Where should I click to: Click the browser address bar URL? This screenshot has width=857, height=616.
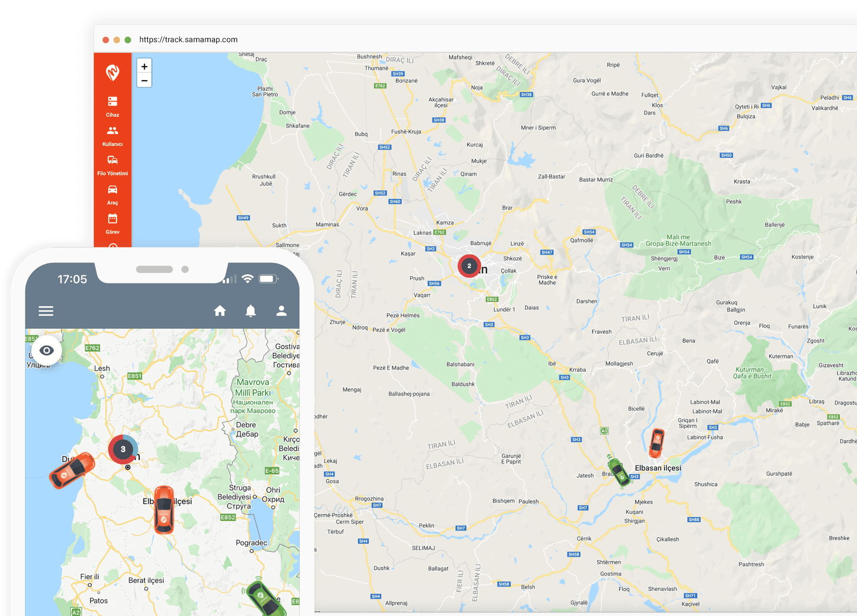[188, 40]
